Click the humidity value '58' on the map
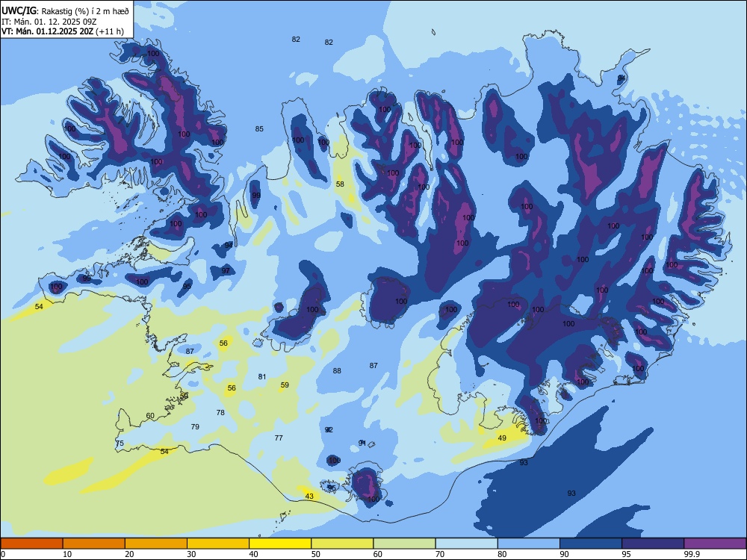 [x=340, y=184]
